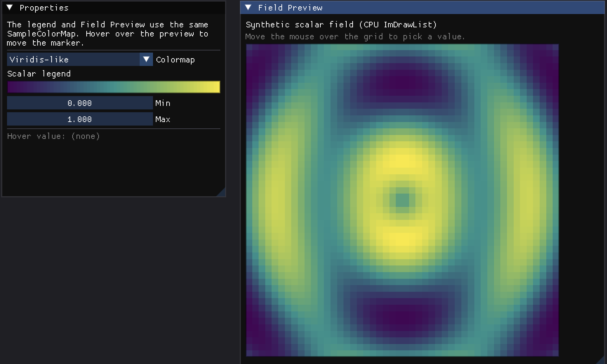Collapse the Properties panel triangle
The height and width of the screenshot is (364, 607).
tap(10, 8)
